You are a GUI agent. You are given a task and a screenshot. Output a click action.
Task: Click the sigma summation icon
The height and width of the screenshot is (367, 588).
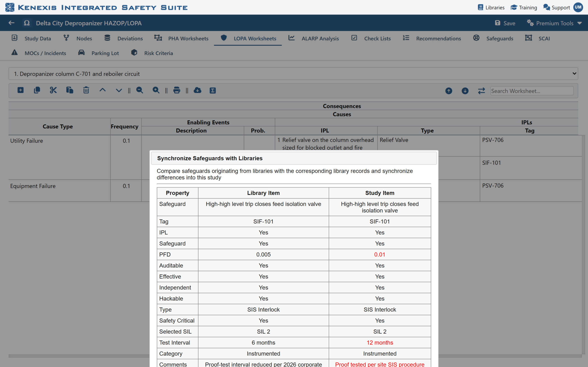coord(213,91)
